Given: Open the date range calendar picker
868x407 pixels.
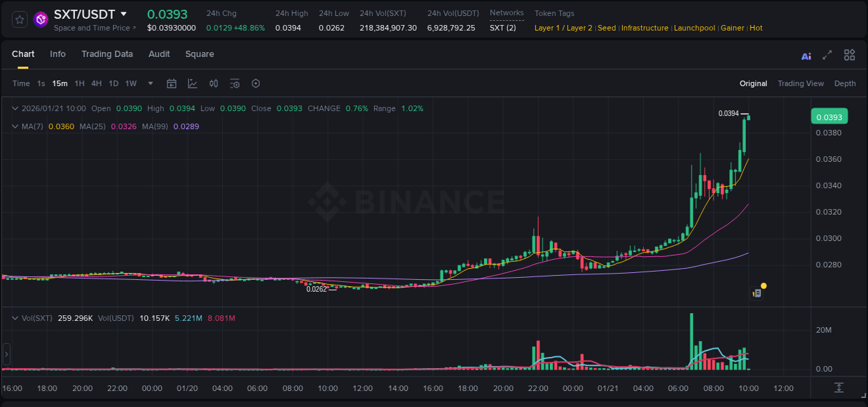Looking at the screenshot, I should (x=172, y=83).
